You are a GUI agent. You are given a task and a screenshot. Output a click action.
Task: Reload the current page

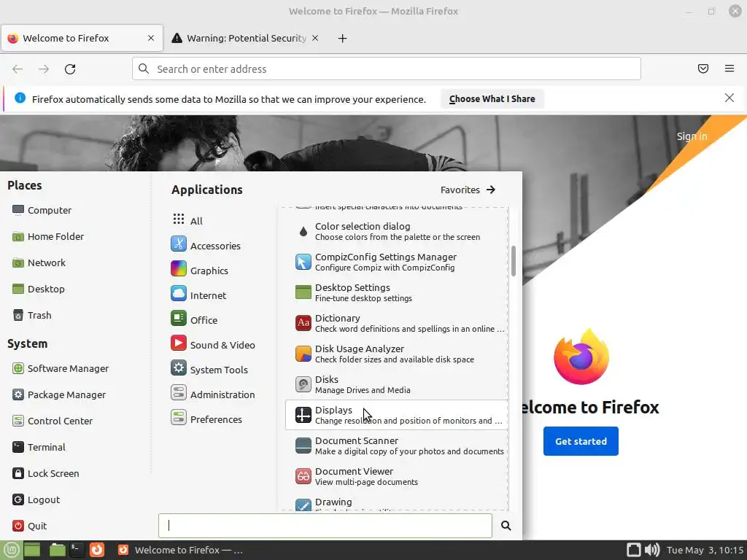pos(70,69)
